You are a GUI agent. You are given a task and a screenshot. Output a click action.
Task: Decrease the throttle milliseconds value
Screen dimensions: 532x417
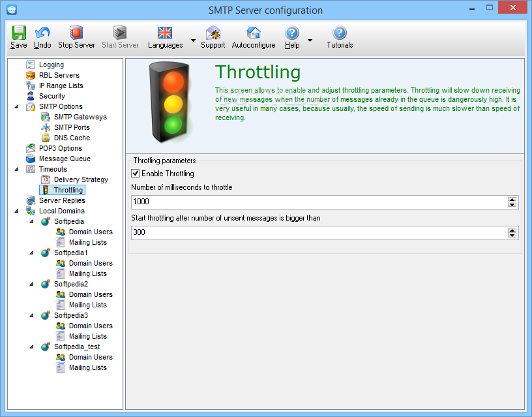click(x=512, y=205)
